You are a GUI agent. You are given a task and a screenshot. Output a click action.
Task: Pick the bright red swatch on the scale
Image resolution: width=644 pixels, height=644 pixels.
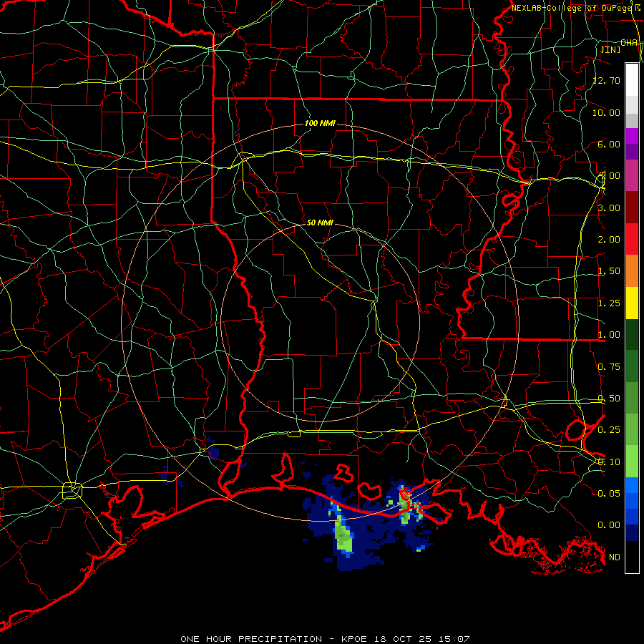(632, 239)
